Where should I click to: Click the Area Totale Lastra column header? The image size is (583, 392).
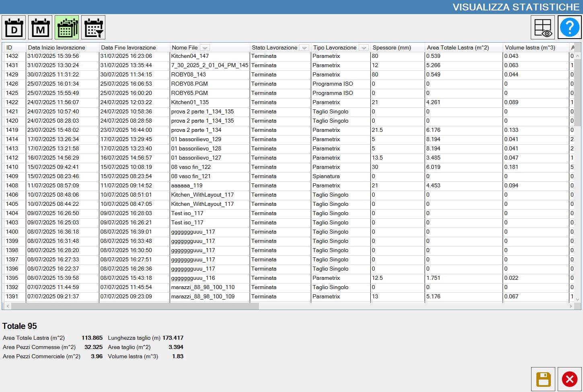464,47
